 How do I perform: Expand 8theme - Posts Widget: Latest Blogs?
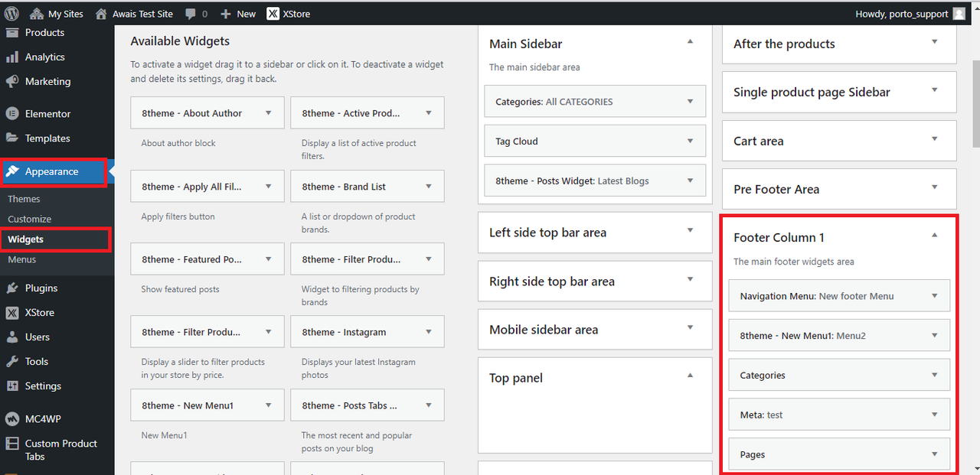tap(690, 181)
